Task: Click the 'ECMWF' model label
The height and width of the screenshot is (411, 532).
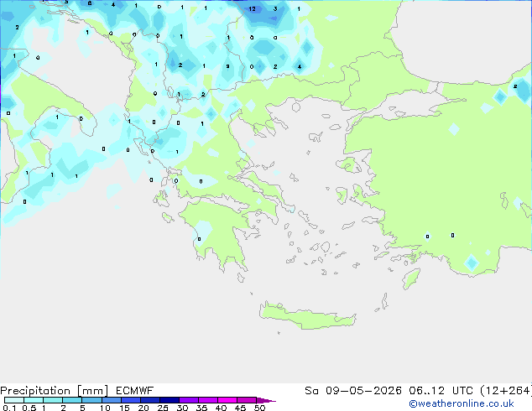Action: point(135,391)
